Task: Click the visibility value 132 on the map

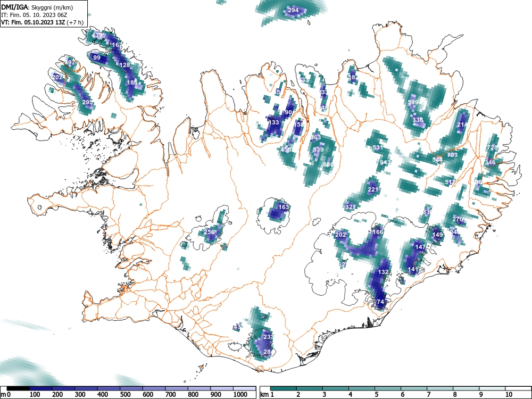Action: coord(383,272)
